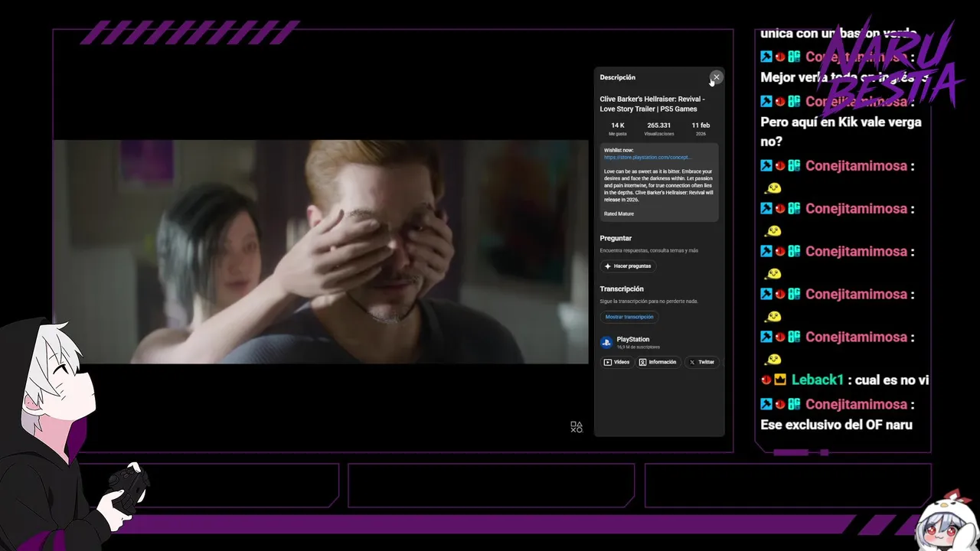The image size is (980, 551).
Task: Click the Rated Mature text
Action: click(619, 214)
